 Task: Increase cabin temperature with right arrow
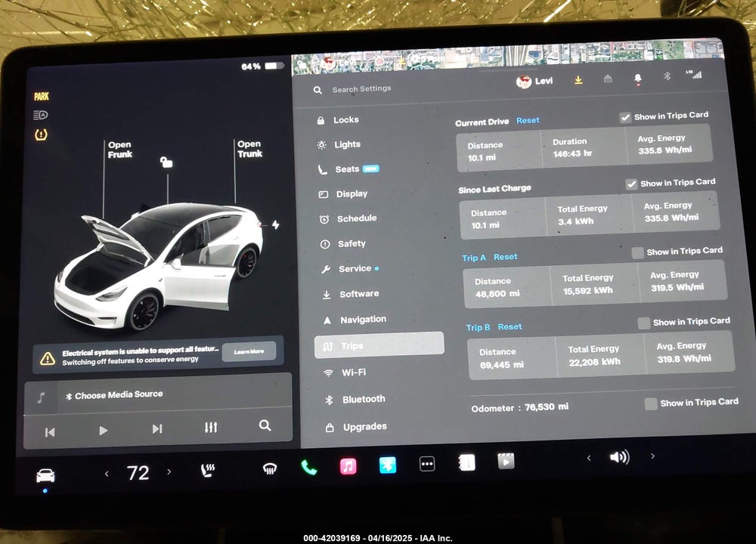pyautogui.click(x=169, y=471)
